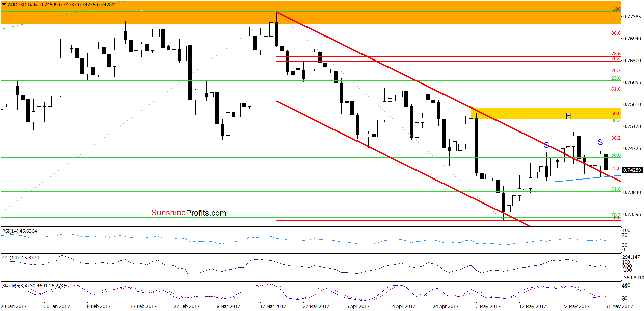Viewport: 644px width, 311px height.
Task: Click the 14 Apr 2017 date label
Action: pyautogui.click(x=402, y=306)
